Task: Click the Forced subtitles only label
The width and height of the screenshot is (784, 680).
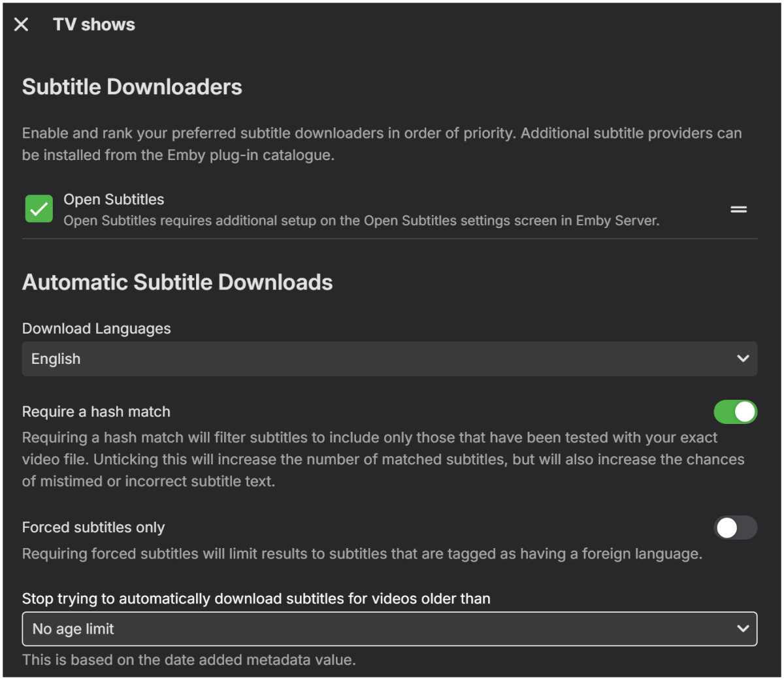Action: (x=93, y=527)
